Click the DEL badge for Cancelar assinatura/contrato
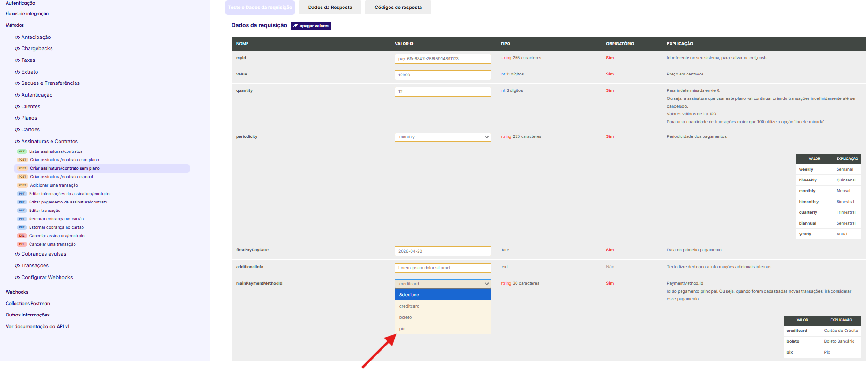The image size is (868, 369). (22, 236)
